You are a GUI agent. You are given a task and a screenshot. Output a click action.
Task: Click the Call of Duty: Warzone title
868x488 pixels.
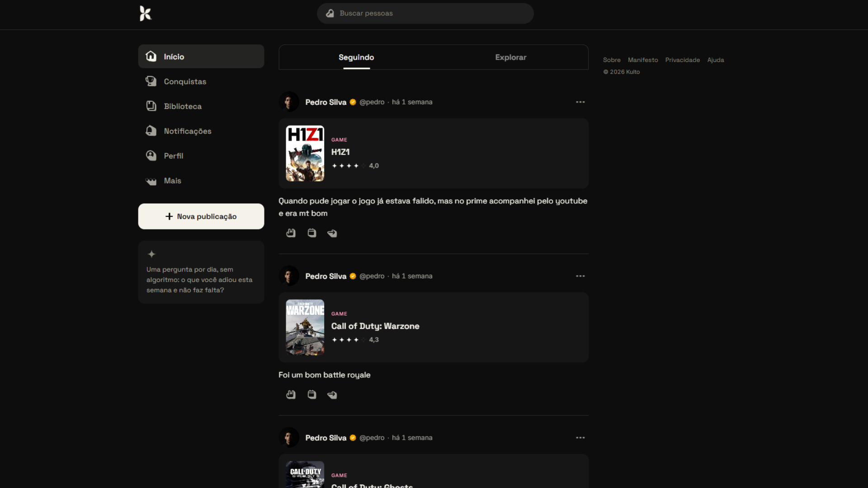[375, 326]
